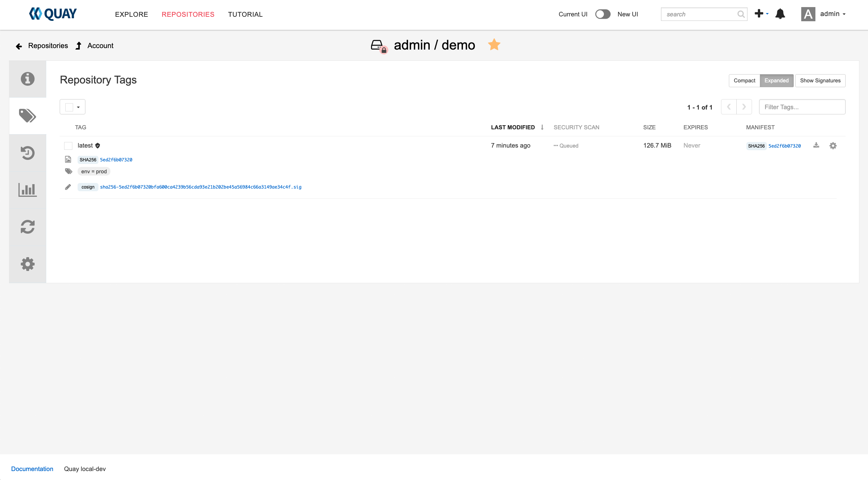The height and width of the screenshot is (480, 868).
Task: Open the tag history sidebar icon
Action: tap(28, 153)
